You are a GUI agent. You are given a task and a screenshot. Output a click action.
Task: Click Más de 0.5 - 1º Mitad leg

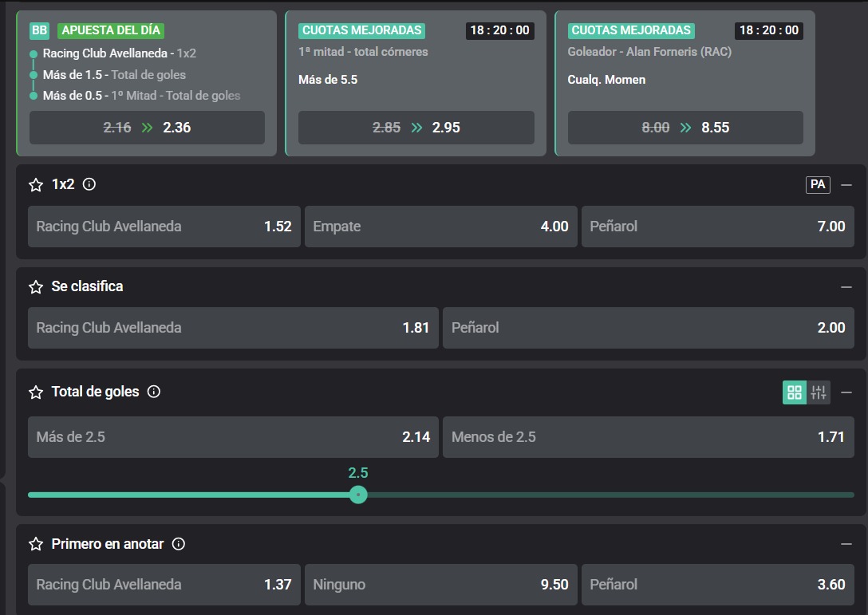click(142, 96)
